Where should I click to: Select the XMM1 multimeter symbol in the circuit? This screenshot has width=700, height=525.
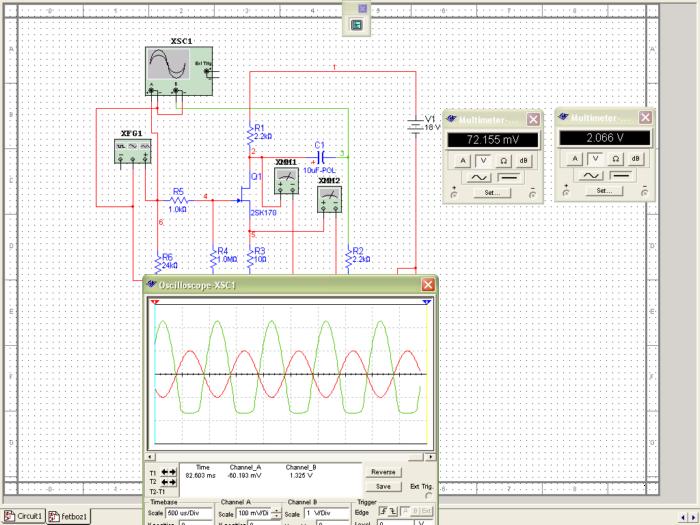tap(286, 181)
